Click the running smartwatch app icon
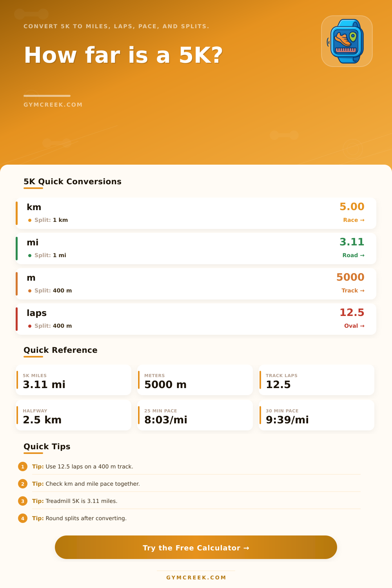 [347, 41]
